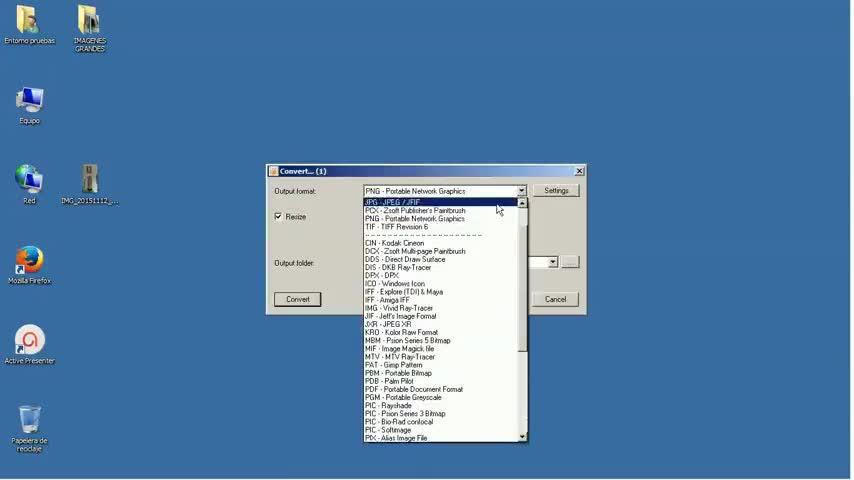Pick IFF - Explore (TDI) & Maya
This screenshot has width=854, height=480.
click(441, 292)
